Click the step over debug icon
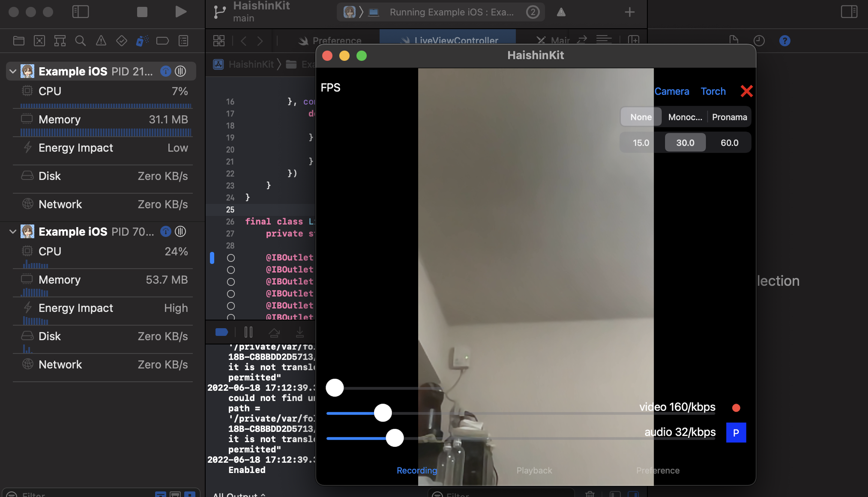 tap(274, 332)
